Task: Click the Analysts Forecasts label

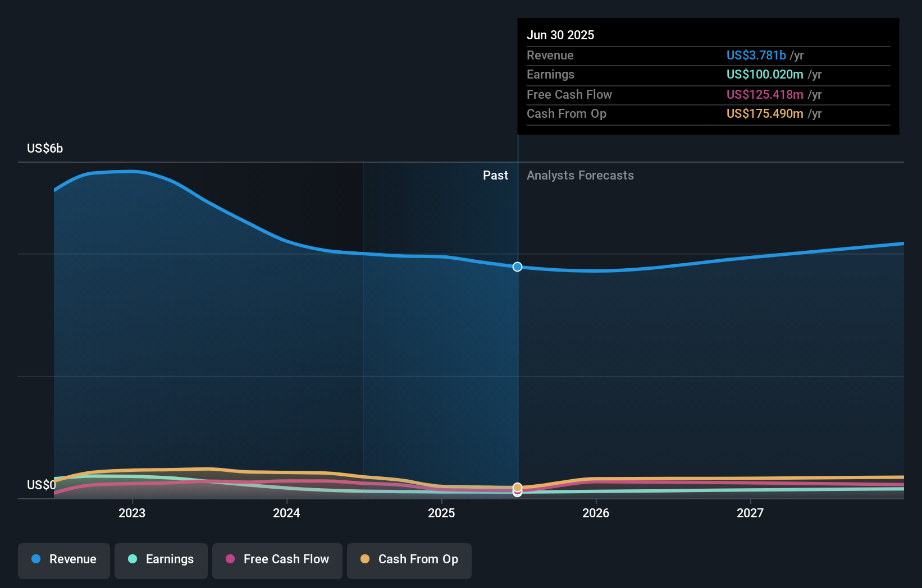Action: point(580,175)
